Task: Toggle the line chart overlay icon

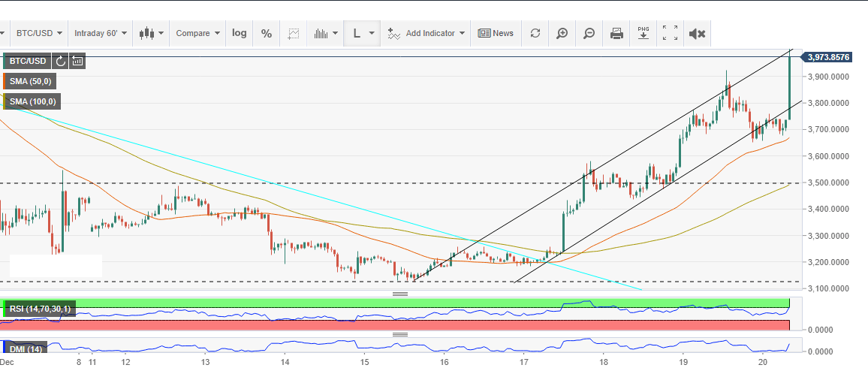Action: [294, 33]
